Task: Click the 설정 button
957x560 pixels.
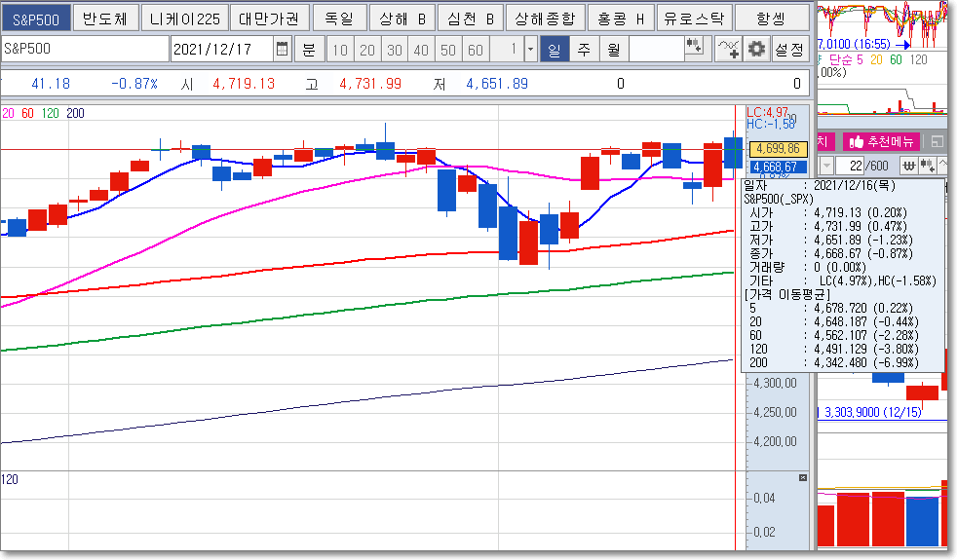Action: (x=789, y=50)
